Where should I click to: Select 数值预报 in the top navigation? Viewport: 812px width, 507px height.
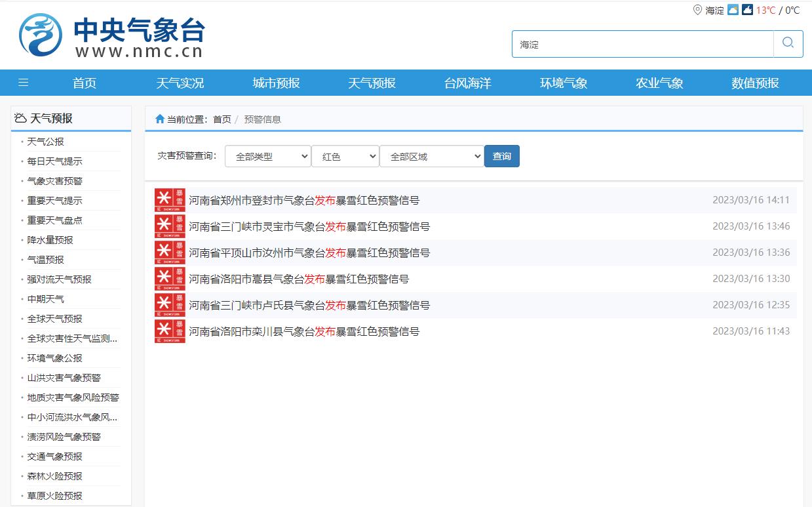[755, 83]
